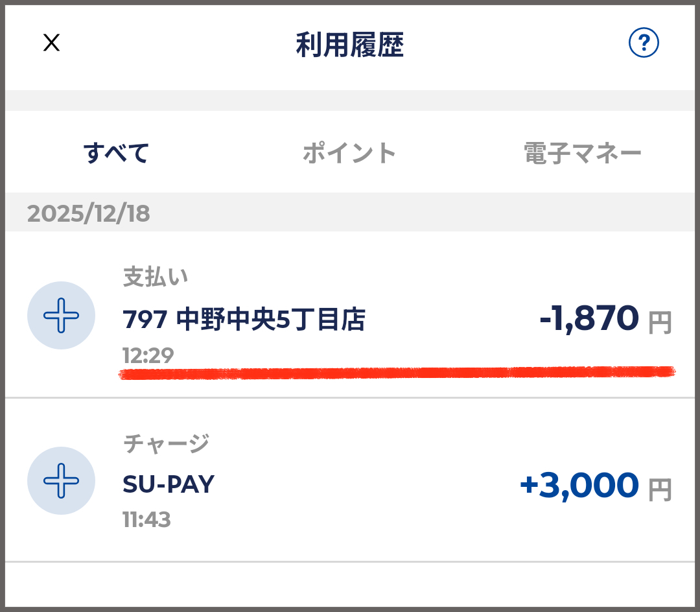Click the -1,870 payment amount
This screenshot has width=700, height=612.
589,319
